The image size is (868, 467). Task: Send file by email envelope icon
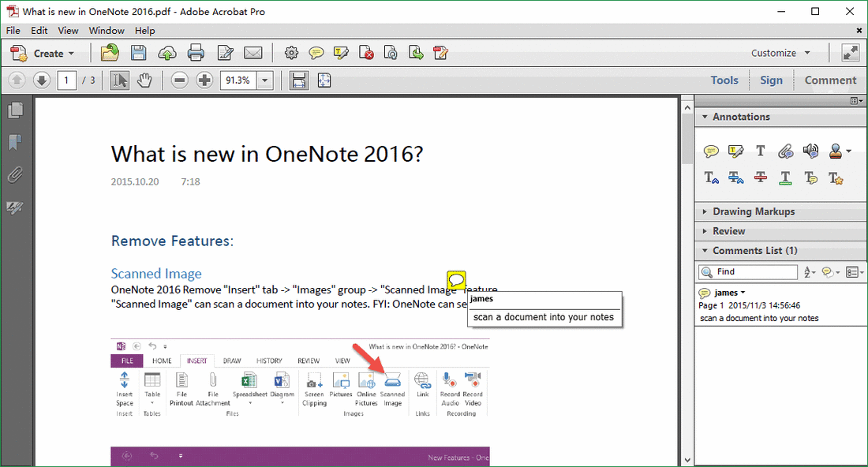[x=253, y=53]
